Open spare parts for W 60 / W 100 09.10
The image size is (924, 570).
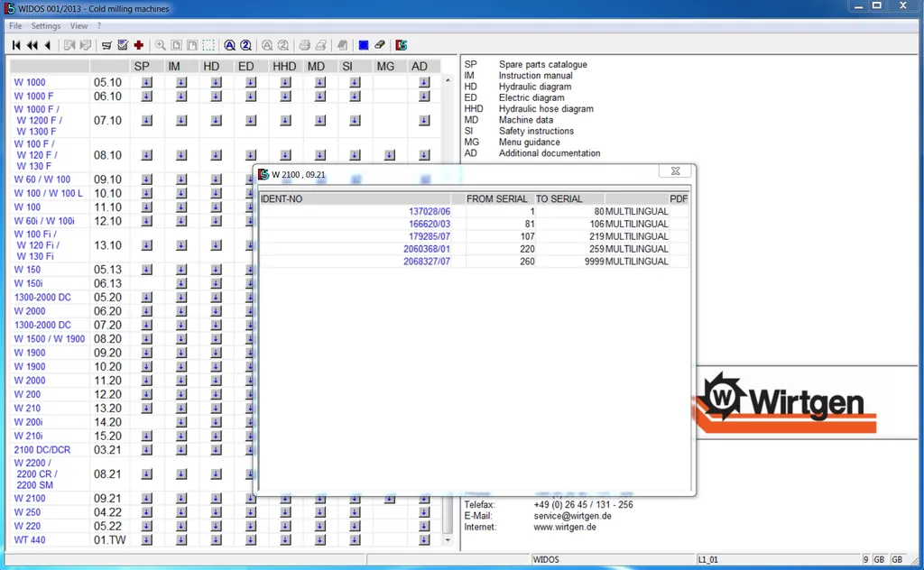point(147,179)
